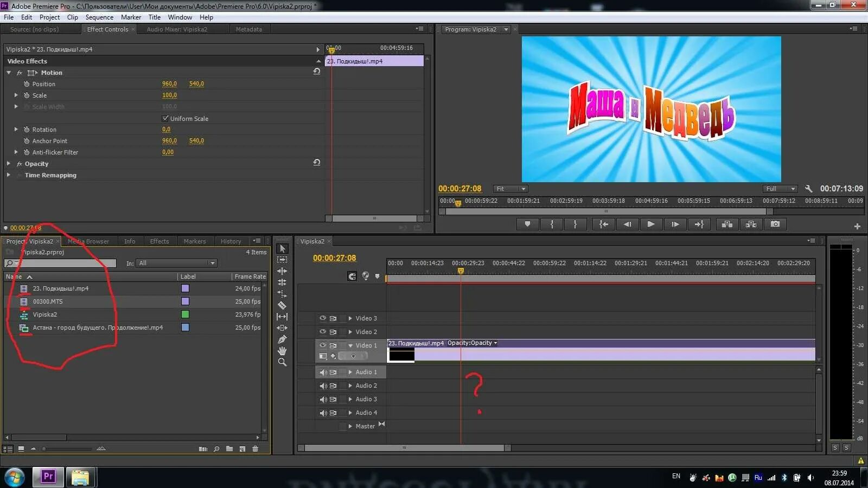Click the New Item icon in Project panel
This screenshot has width=868, height=488.
(242, 449)
